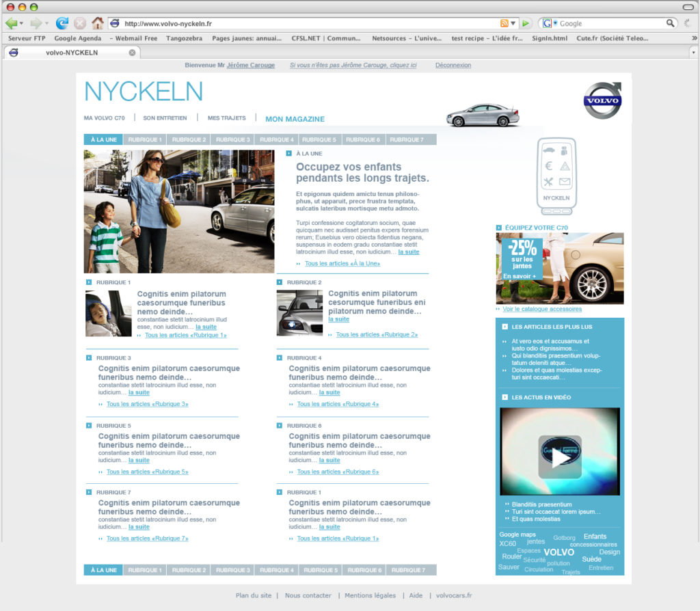This screenshot has width=700, height=611.
Task: Go to the browser home page
Action: 97,23
